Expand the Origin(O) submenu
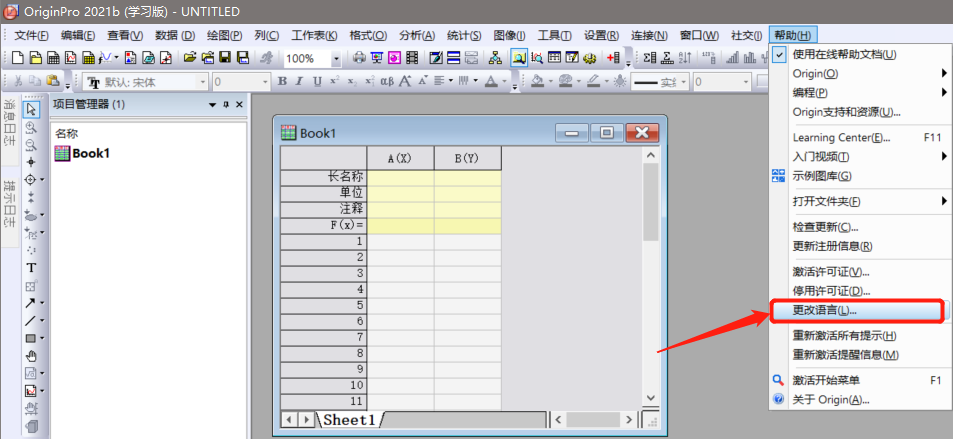Image resolution: width=953 pixels, height=439 pixels. (x=860, y=74)
